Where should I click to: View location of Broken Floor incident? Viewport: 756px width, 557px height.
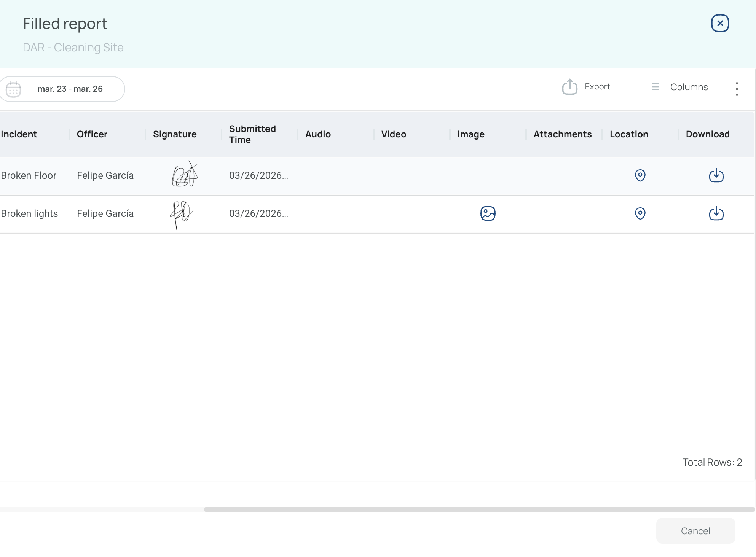(640, 175)
